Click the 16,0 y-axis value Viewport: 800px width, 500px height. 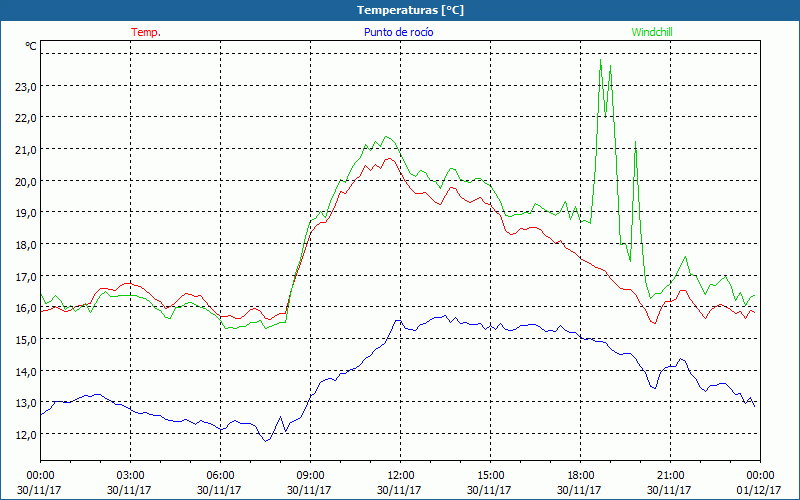click(x=26, y=308)
